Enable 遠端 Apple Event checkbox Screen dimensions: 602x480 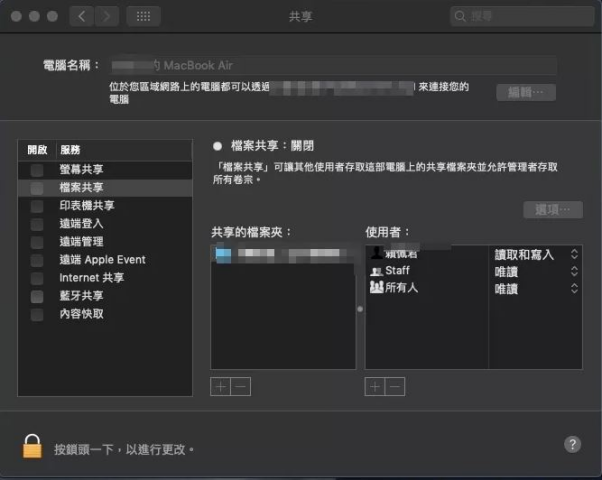pyautogui.click(x=37, y=260)
